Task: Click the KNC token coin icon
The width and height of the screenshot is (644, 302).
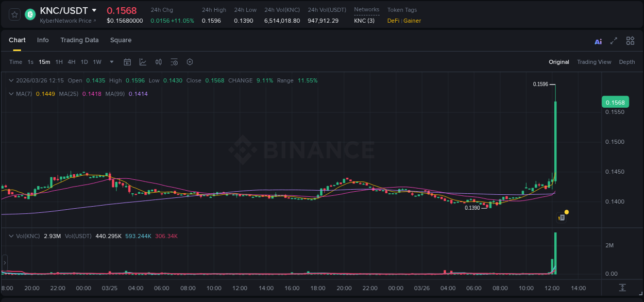Action: 29,14
